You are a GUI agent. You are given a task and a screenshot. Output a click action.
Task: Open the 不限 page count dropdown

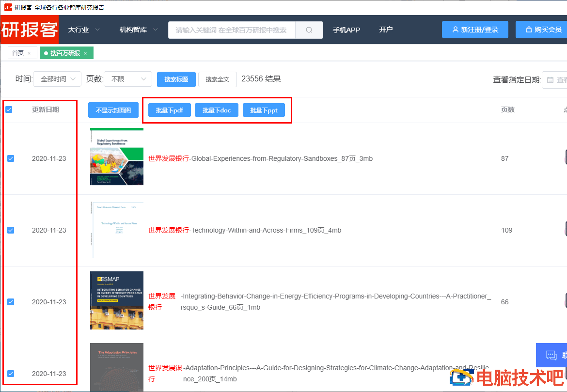(128, 79)
